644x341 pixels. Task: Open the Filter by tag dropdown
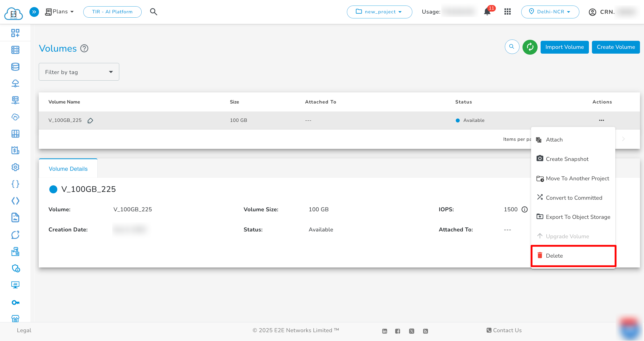click(x=79, y=72)
